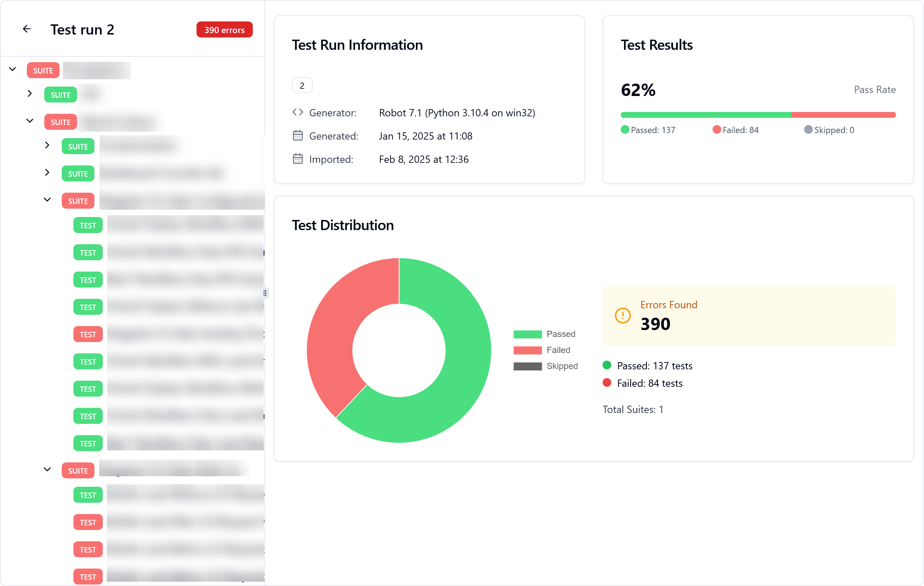
Task: Click the calendar icon next to Generated
Action: (x=298, y=136)
